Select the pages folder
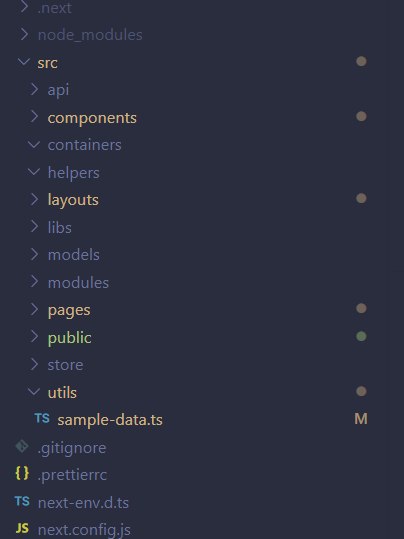This screenshot has width=404, height=539. pos(69,310)
